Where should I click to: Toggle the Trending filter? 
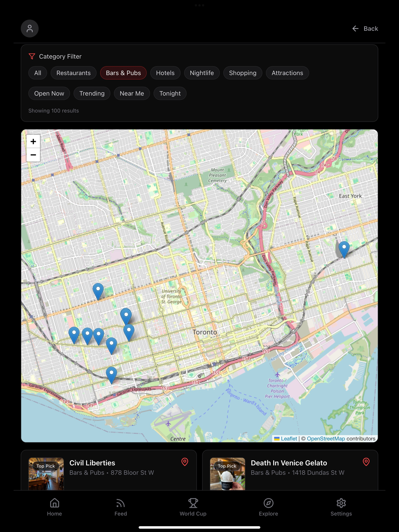pyautogui.click(x=92, y=93)
